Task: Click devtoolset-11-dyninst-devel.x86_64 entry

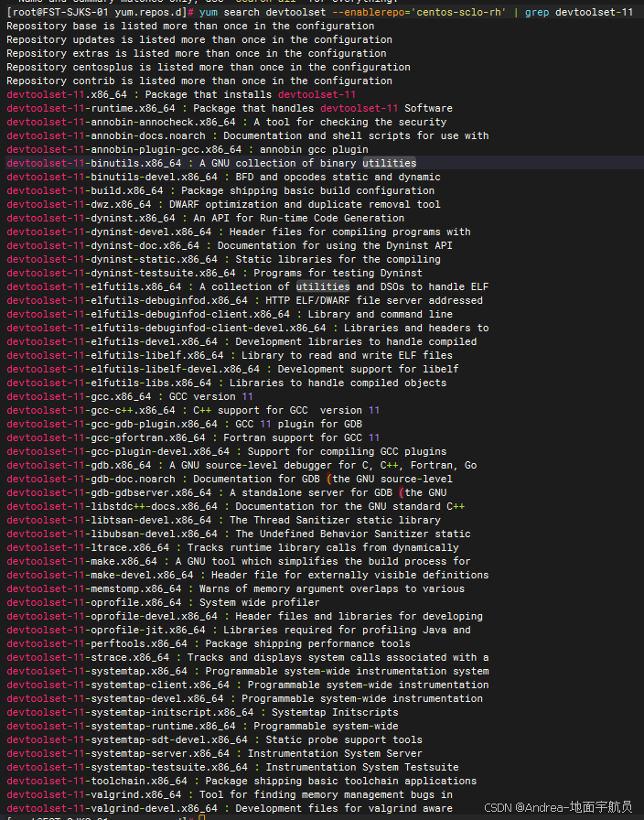Action: (239, 232)
